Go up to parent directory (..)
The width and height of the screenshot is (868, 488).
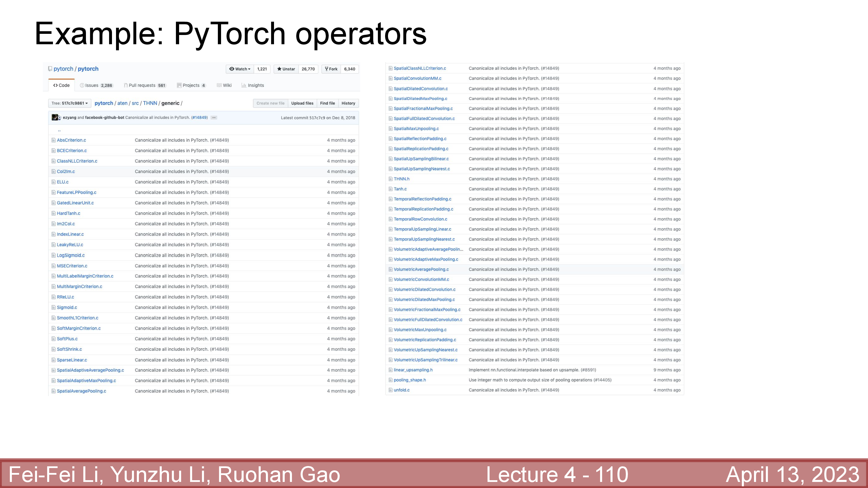click(x=59, y=130)
